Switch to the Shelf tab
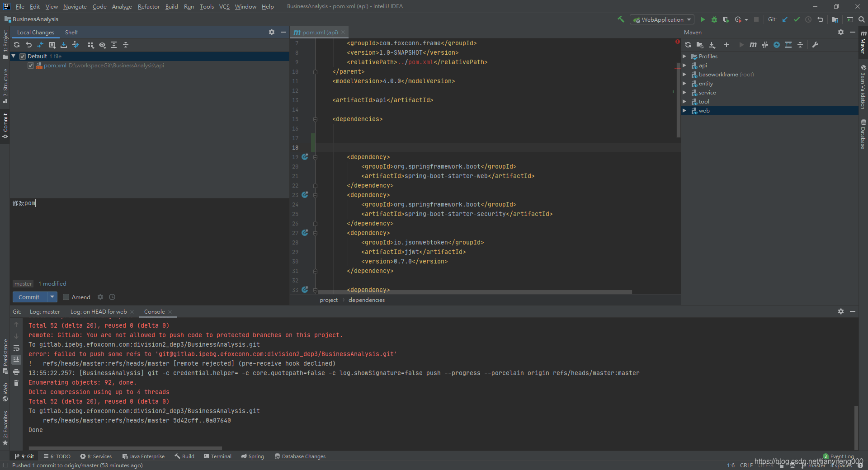The width and height of the screenshot is (868, 470). coord(71,32)
